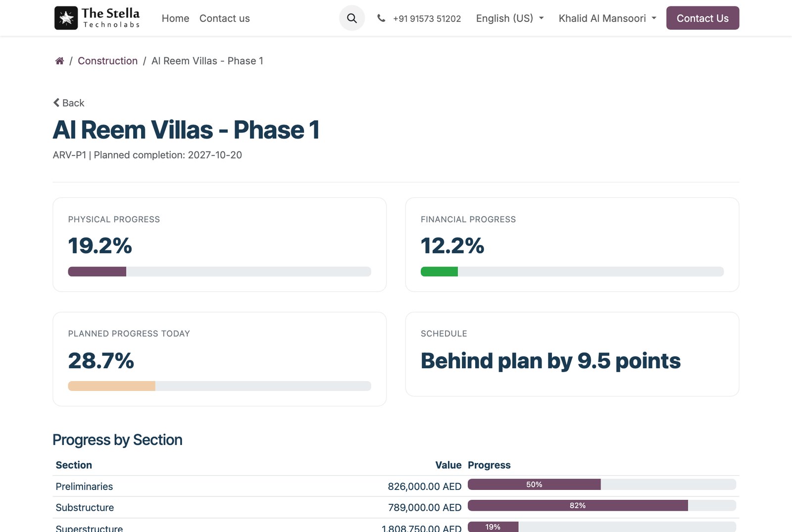The image size is (792, 532).
Task: Click the ARV-P1 planned completion text
Action: [148, 155]
